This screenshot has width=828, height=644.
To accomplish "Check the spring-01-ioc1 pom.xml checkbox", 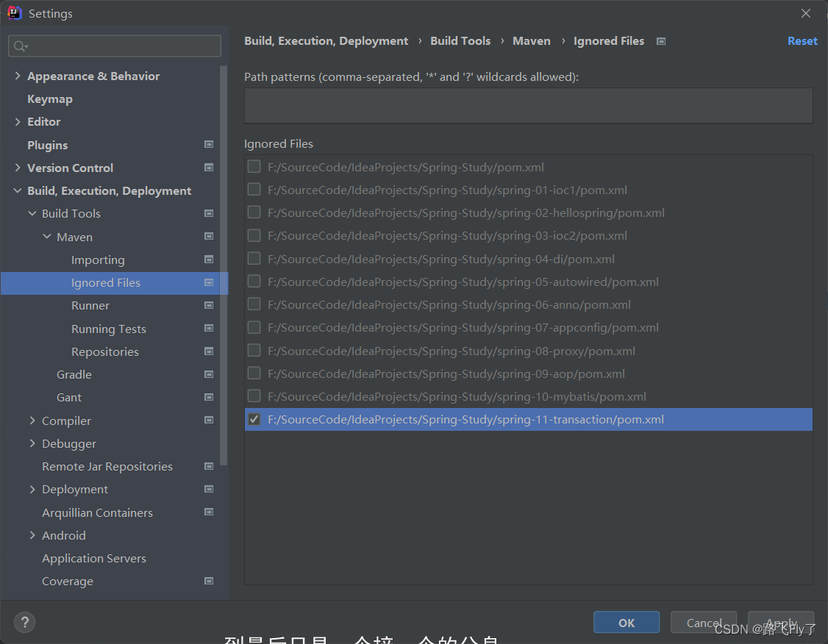I will point(254,190).
